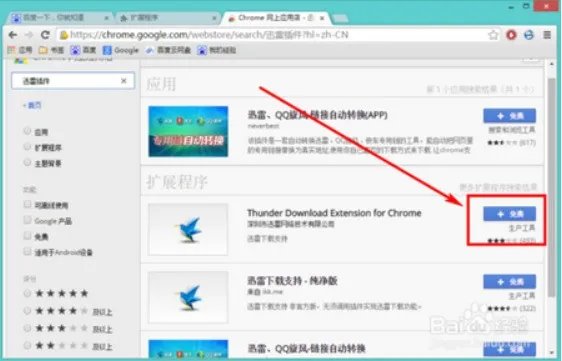The width and height of the screenshot is (562, 361).
Task: Select the two stars and up filter
Action: [27, 346]
